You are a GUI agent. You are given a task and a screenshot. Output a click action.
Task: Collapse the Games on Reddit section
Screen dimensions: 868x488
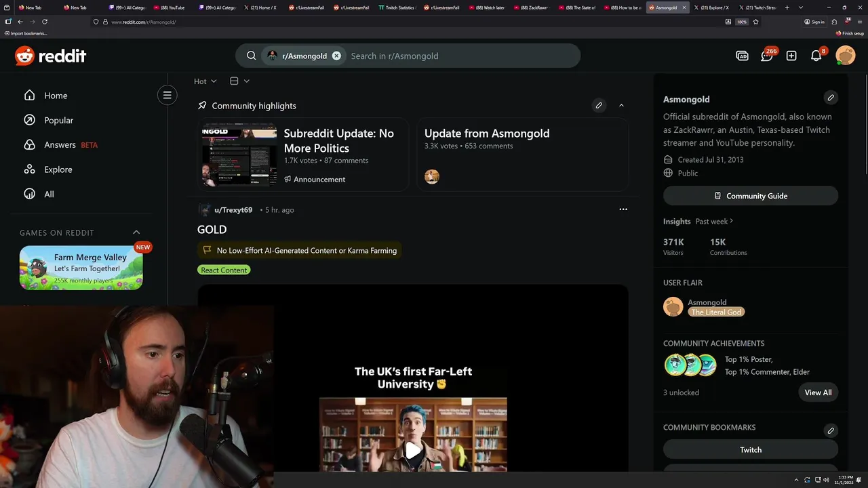[x=136, y=232]
